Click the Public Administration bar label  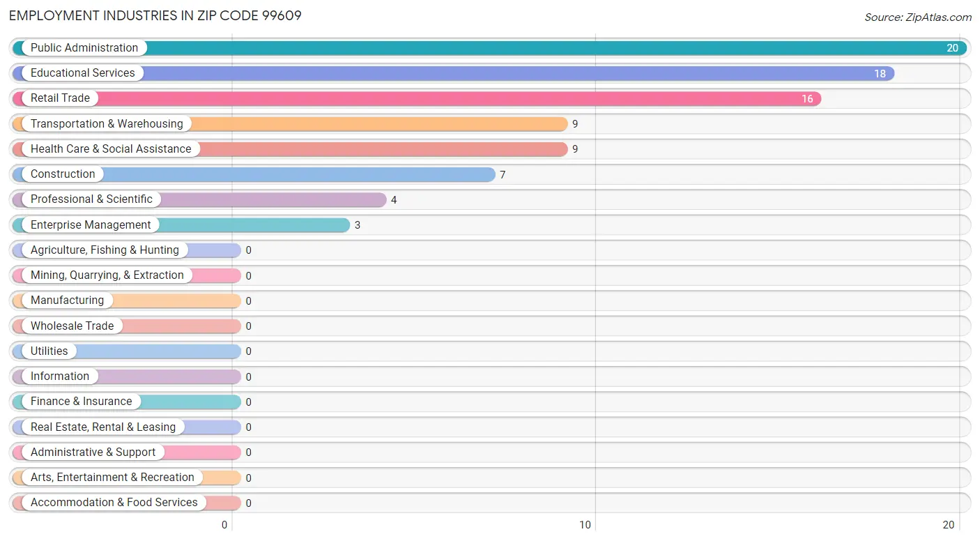84,48
